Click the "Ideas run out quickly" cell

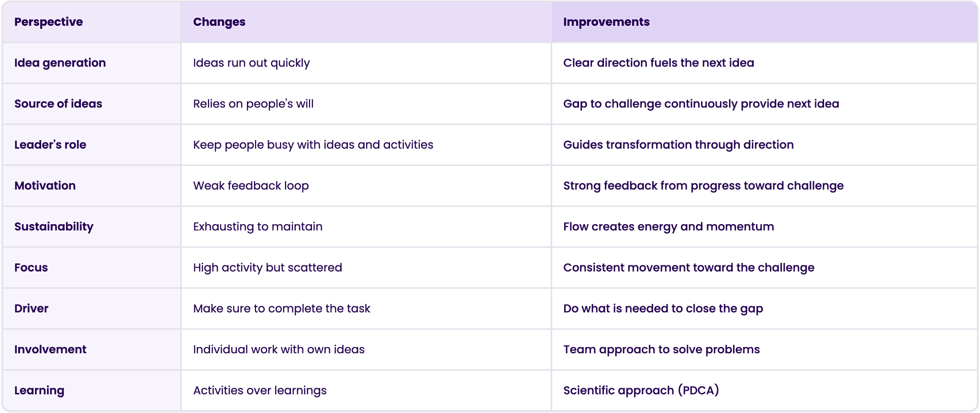(251, 63)
